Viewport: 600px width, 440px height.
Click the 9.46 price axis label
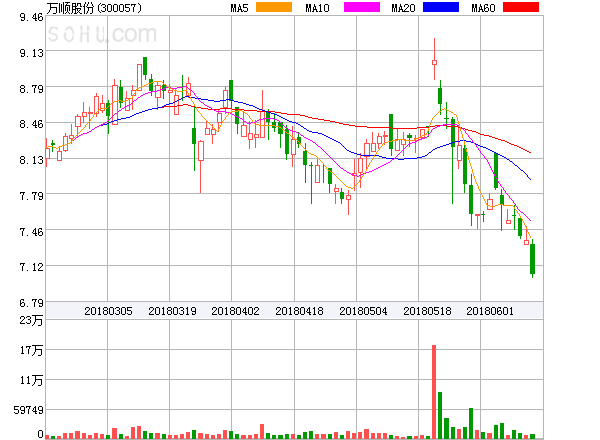tap(31, 17)
